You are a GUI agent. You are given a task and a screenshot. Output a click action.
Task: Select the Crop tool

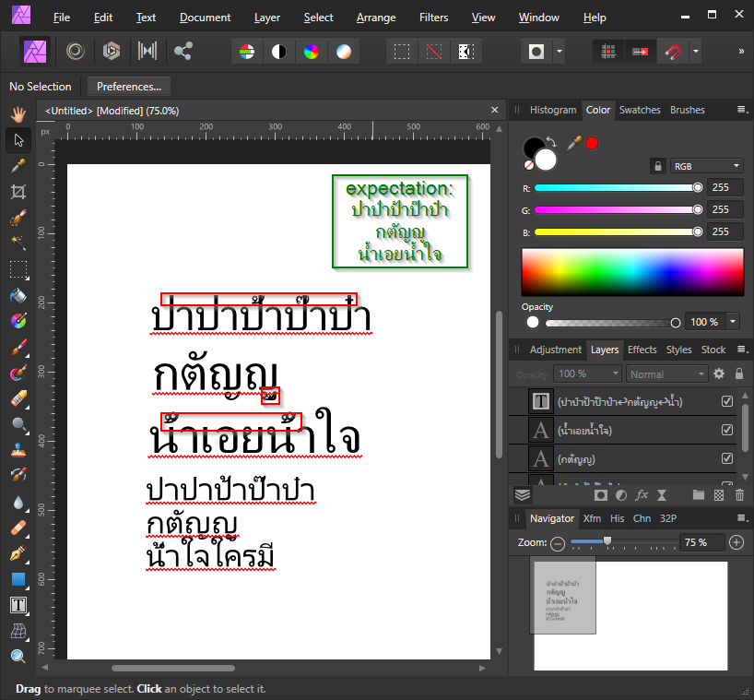click(18, 192)
